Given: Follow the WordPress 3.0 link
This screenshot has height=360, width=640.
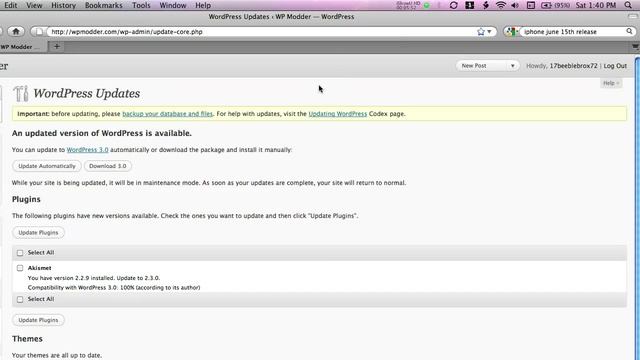Looking at the screenshot, I should coord(87,150).
